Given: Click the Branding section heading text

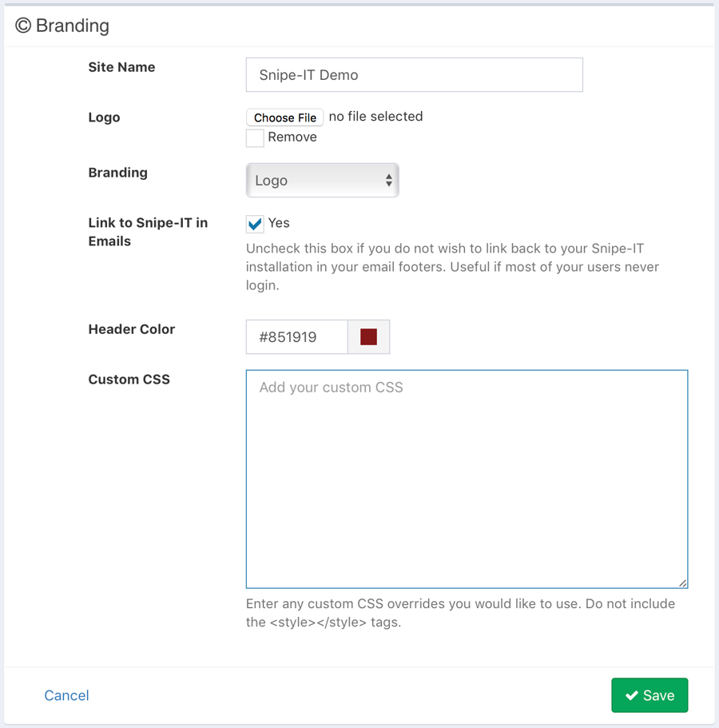Looking at the screenshot, I should point(72,26).
